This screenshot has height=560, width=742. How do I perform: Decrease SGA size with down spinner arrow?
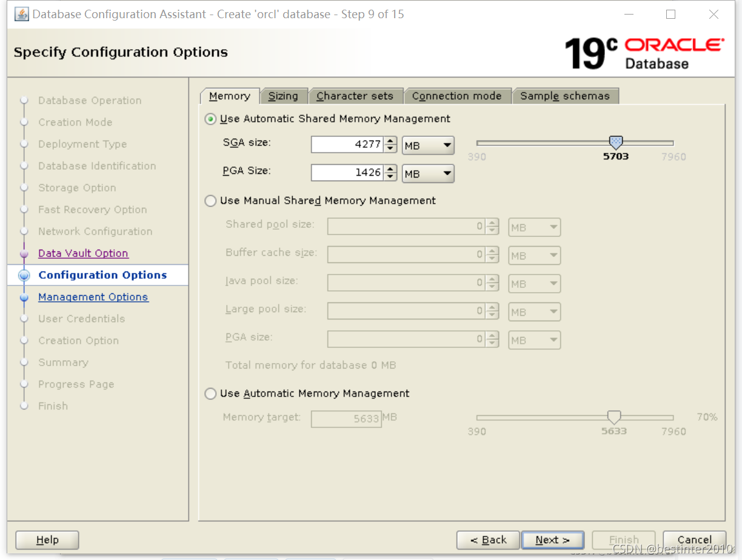(391, 149)
